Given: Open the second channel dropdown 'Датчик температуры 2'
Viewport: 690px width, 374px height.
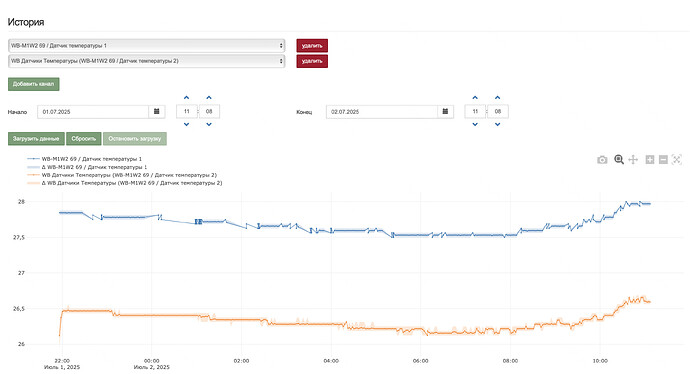Looking at the screenshot, I should click(x=147, y=61).
